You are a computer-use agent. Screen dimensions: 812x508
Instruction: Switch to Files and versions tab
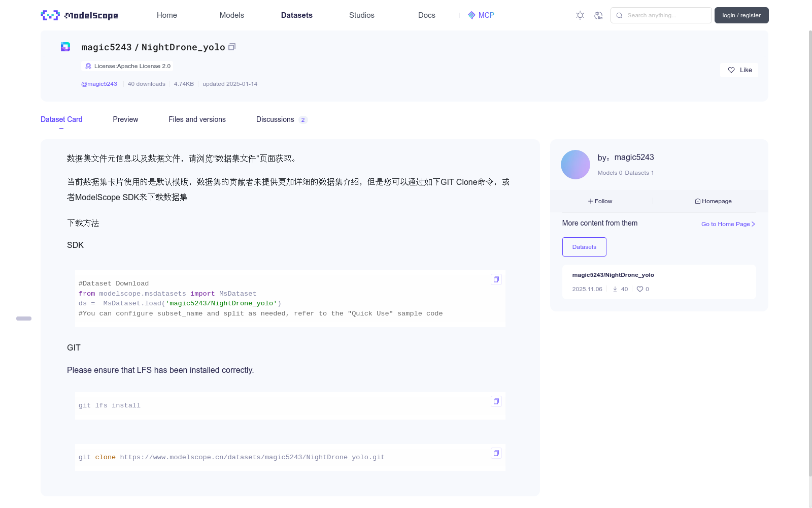[197, 119]
